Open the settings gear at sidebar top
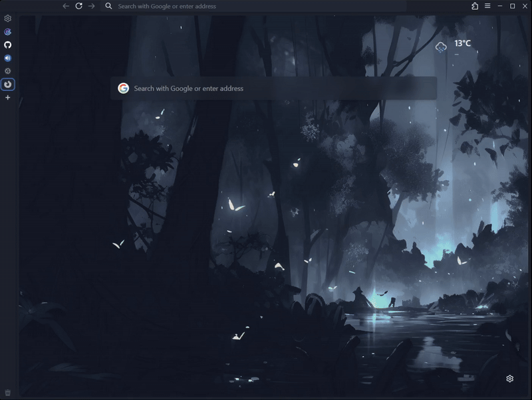532x400 pixels. coord(7,19)
